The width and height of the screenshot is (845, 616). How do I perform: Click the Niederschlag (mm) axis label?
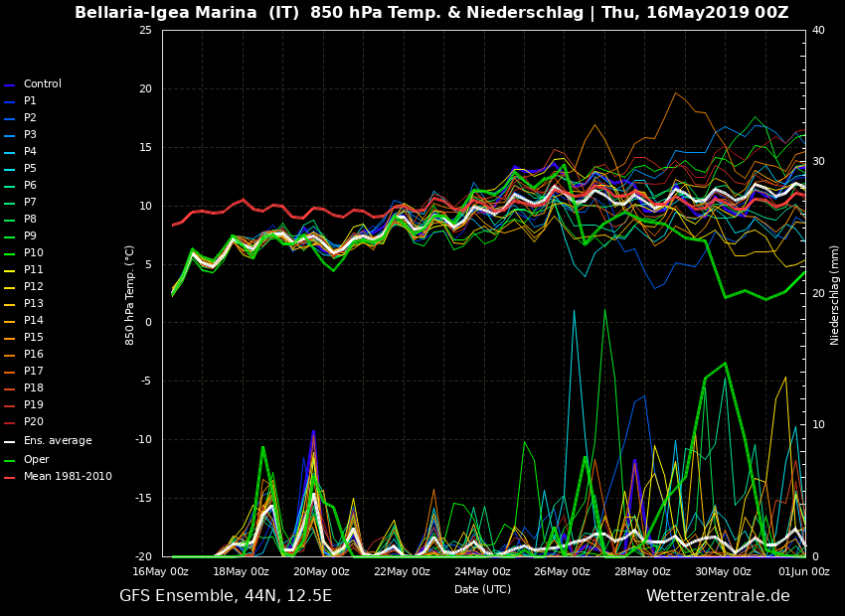[834, 295]
